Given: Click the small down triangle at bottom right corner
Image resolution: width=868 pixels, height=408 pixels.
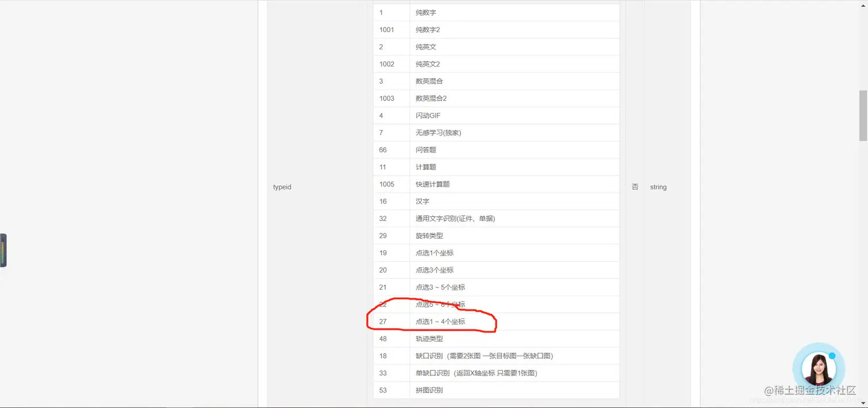Looking at the screenshot, I should 864,404.
